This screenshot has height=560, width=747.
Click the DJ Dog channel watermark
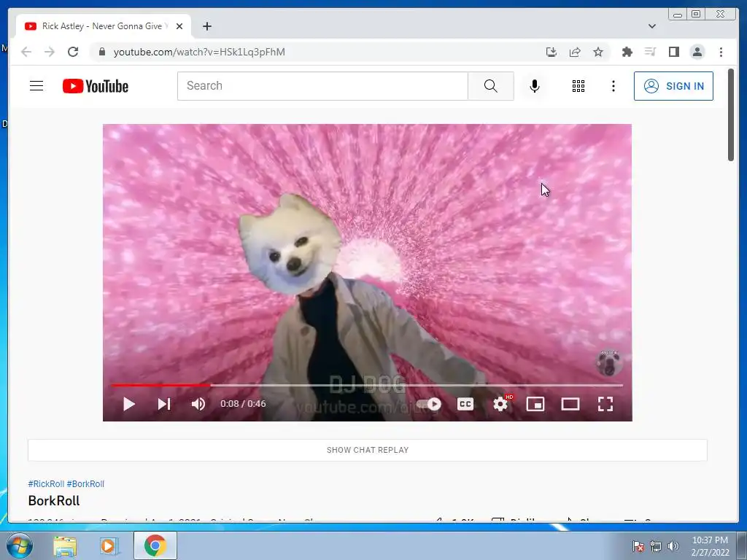(609, 363)
